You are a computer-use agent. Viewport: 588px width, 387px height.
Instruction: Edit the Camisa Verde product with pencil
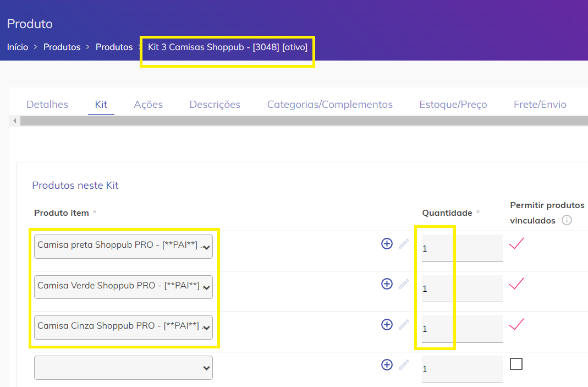[x=404, y=284]
